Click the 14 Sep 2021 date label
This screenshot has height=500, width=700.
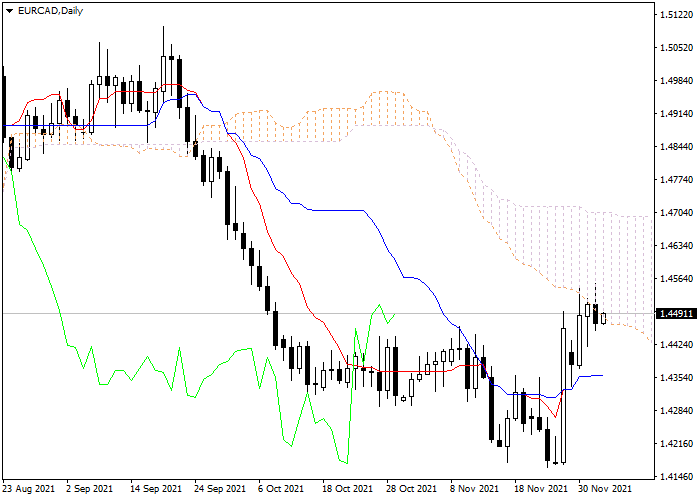(x=156, y=489)
